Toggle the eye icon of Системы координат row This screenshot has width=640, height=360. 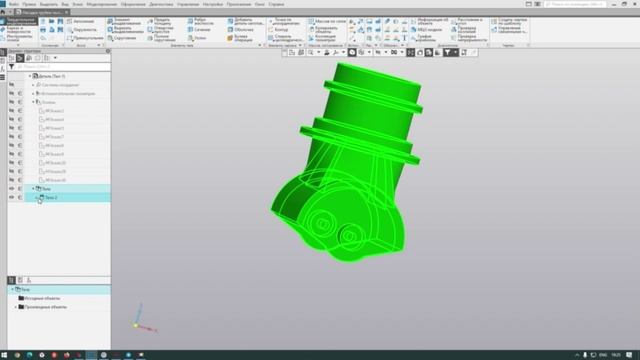11,85
